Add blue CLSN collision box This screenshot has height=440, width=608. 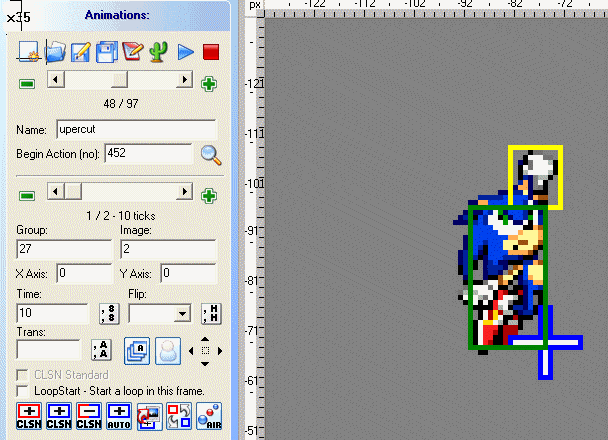(x=59, y=416)
